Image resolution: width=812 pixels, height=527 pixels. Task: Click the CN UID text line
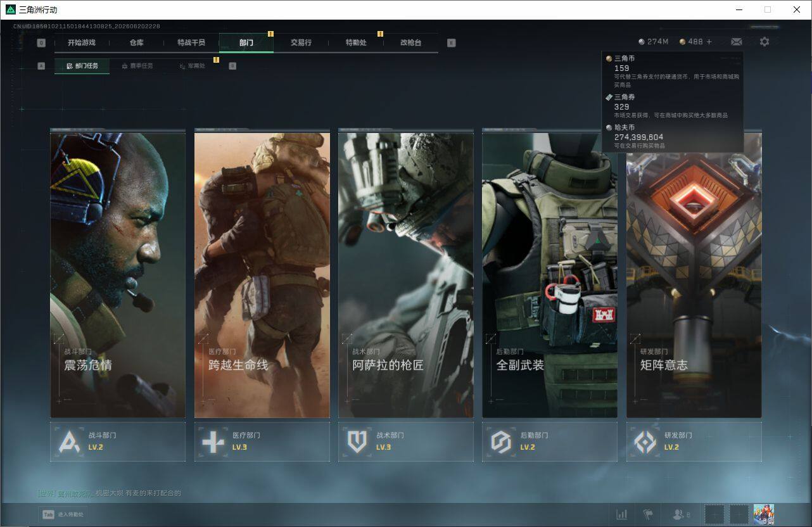pyautogui.click(x=87, y=27)
